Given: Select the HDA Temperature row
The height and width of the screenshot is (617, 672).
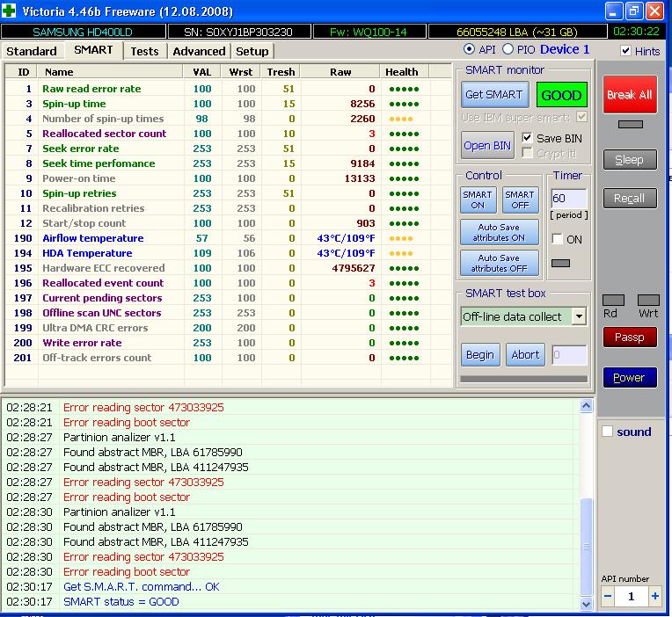Looking at the screenshot, I should 228,253.
